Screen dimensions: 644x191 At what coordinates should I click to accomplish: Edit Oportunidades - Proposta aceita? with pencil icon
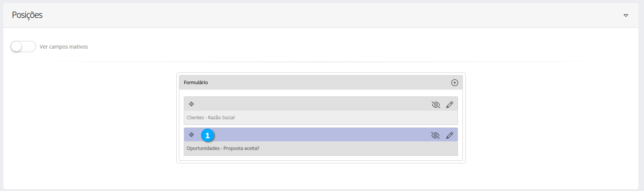tap(450, 135)
